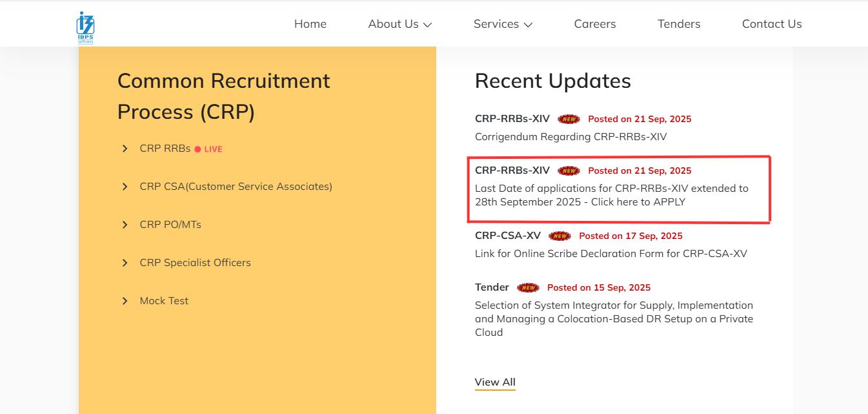The image size is (868, 414).
Task: Open Online Scribe Declaration Form link
Action: (x=611, y=253)
